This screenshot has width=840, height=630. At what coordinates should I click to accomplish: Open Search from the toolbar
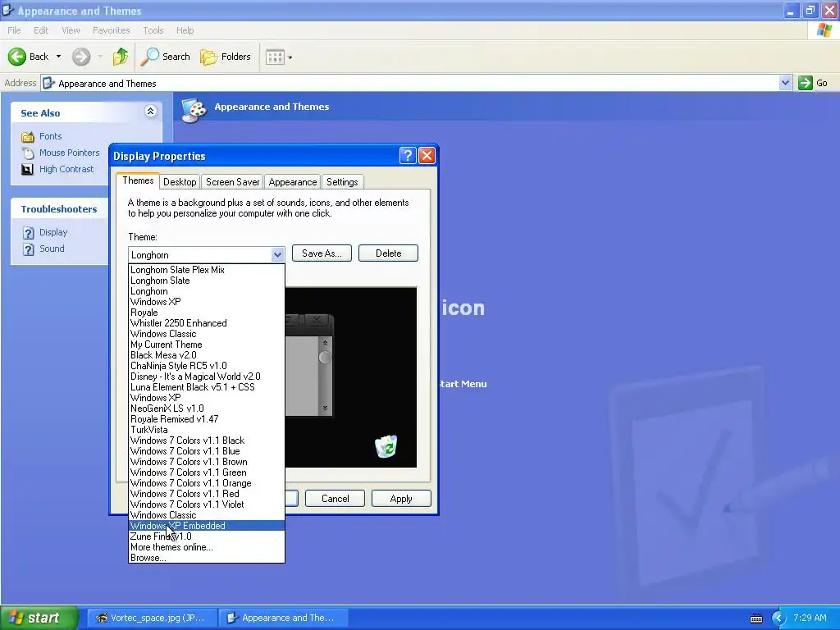[x=166, y=57]
